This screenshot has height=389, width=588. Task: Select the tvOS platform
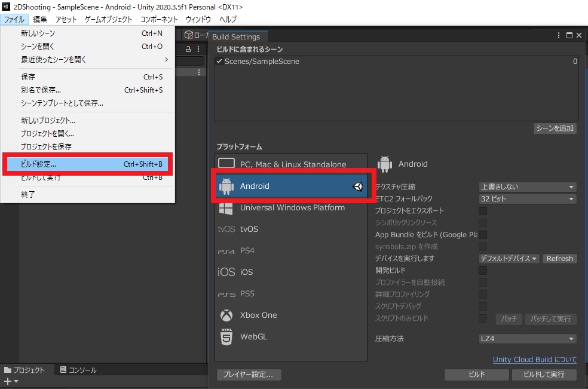tap(291, 229)
